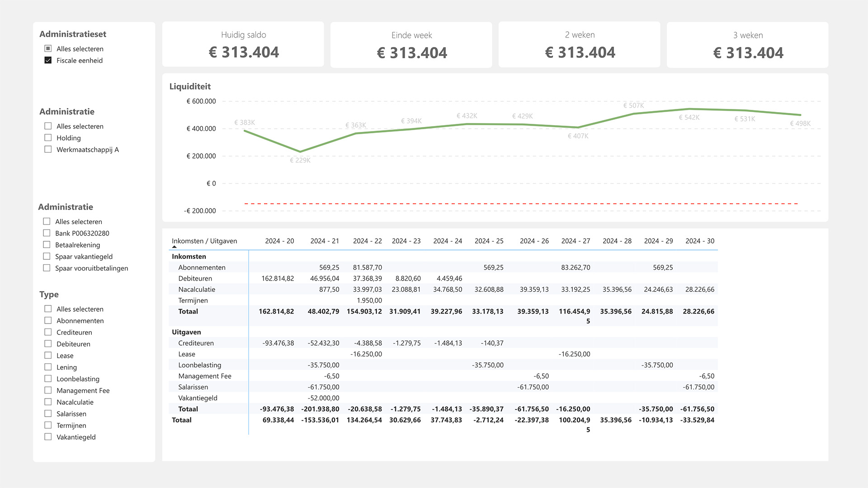Check the Management Fee type filter
The height and width of the screenshot is (488, 868).
pyautogui.click(x=48, y=390)
